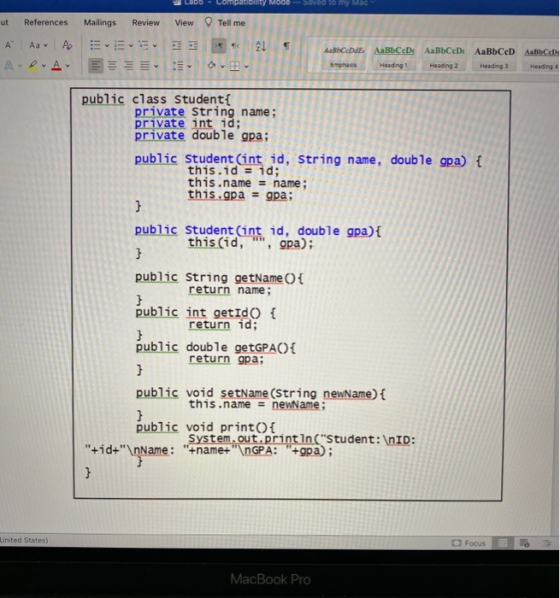The image size is (560, 598).
Task: Open the justify options dropdown arrow
Action: click(x=156, y=66)
